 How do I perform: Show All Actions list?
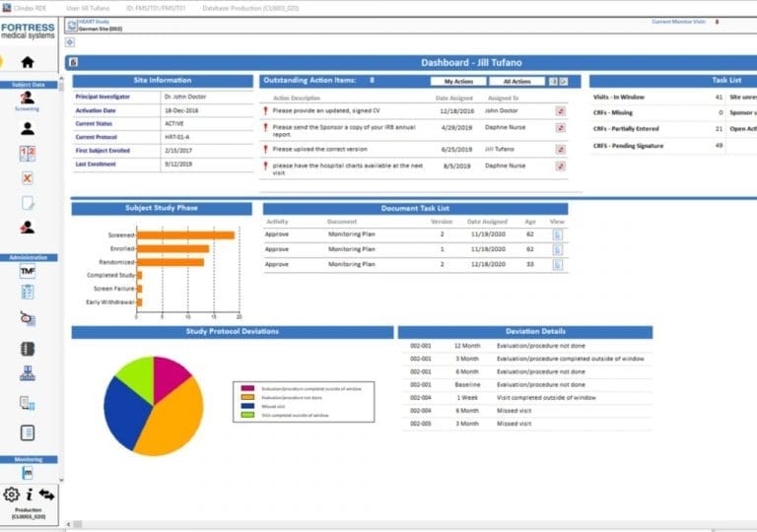click(x=516, y=82)
